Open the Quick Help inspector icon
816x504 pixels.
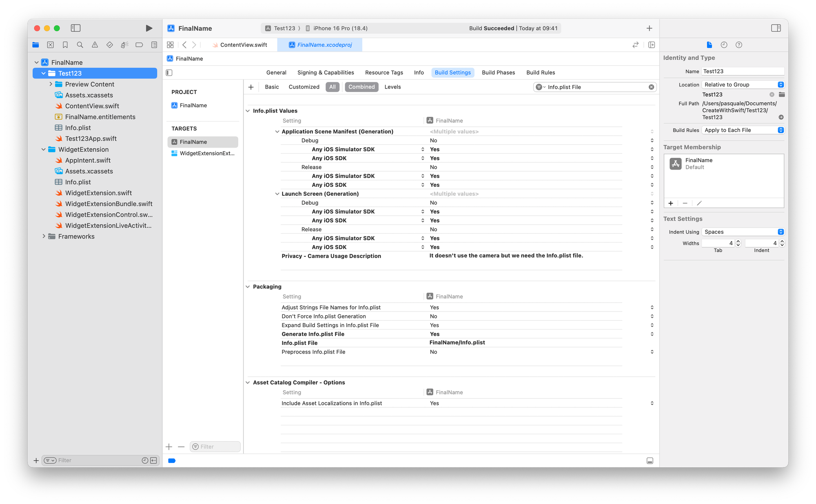[x=738, y=45]
